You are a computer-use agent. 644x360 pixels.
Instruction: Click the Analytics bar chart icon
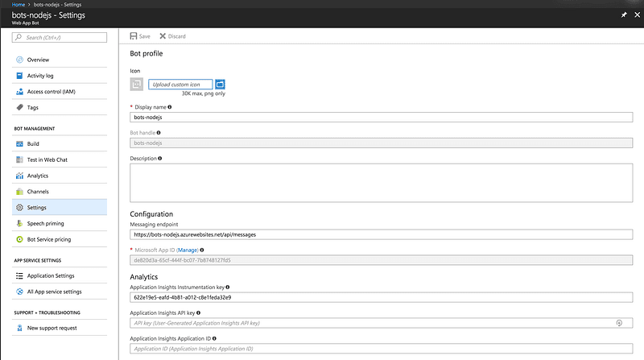[x=19, y=176]
